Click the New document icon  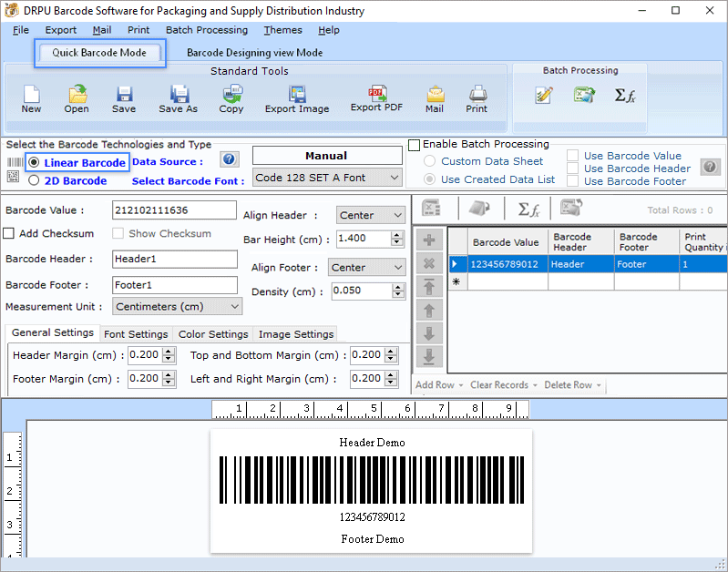pyautogui.click(x=31, y=94)
